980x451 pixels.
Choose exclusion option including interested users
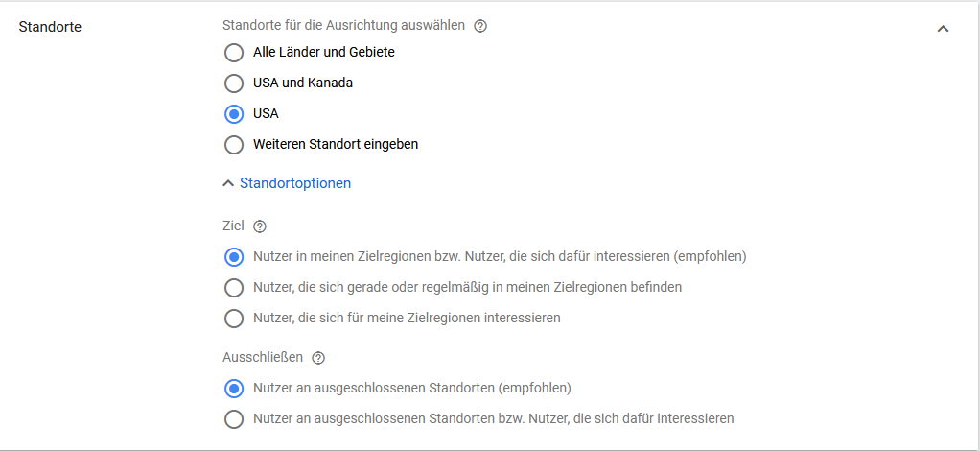coord(233,419)
